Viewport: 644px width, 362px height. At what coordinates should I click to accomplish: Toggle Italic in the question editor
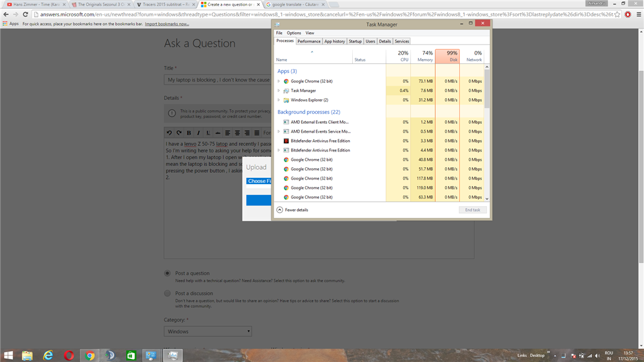pos(198,133)
